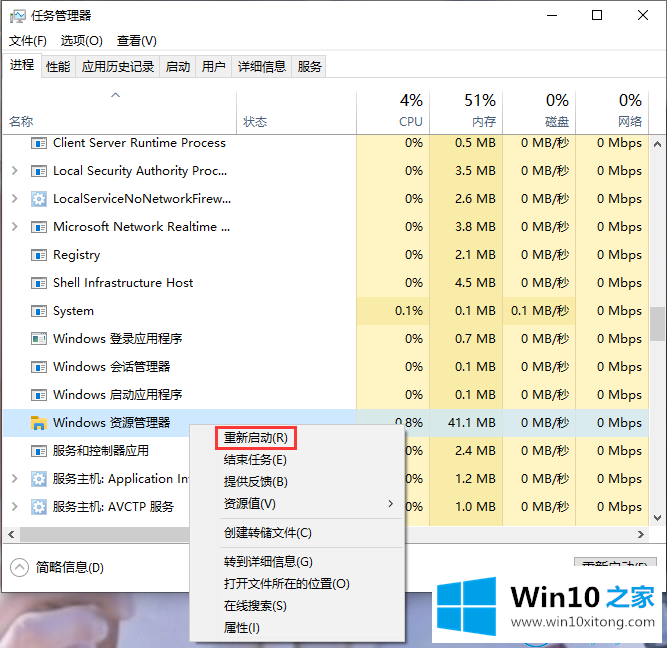Click the vertical scrollbar thumb

pos(658,324)
